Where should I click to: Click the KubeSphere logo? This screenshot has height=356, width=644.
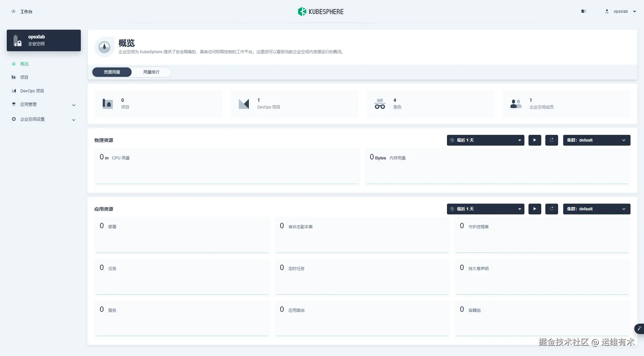(x=321, y=11)
